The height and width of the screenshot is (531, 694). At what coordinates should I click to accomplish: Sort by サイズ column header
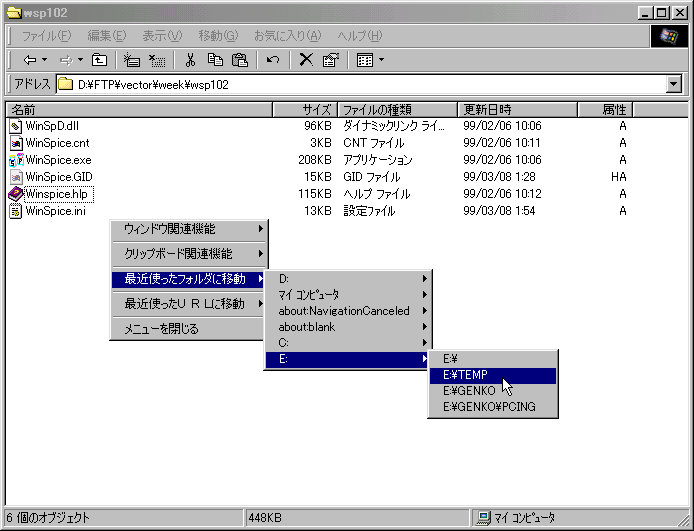coord(305,109)
